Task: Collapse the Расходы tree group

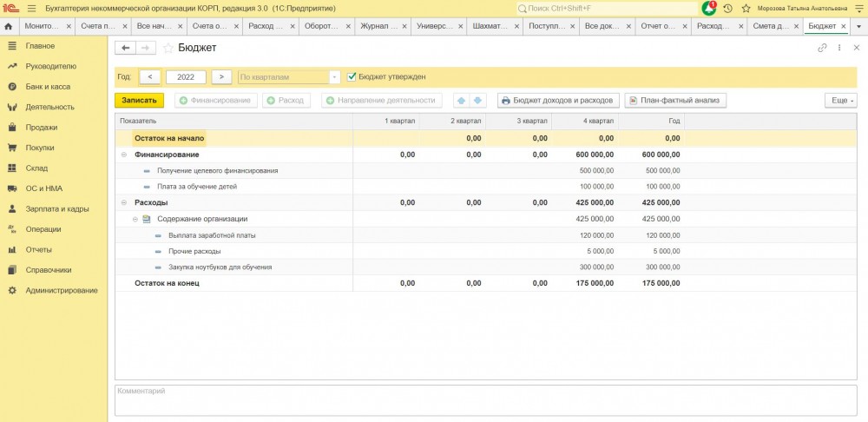Action: pyautogui.click(x=123, y=202)
